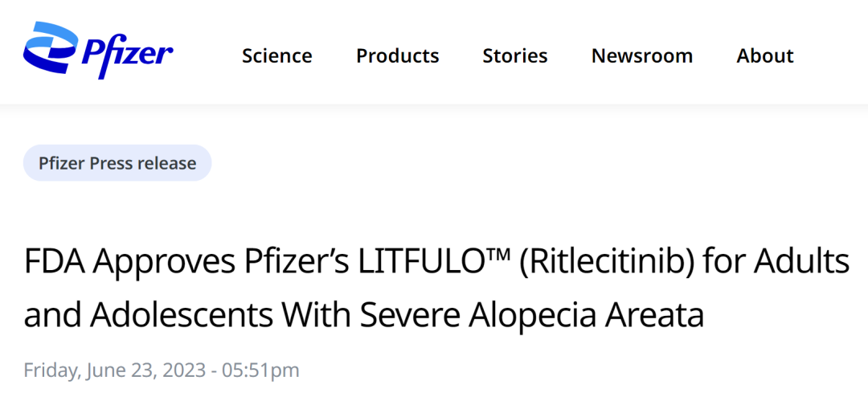Viewport: 868px width, 393px height.
Task: Open the Newsroom navigation link
Action: [x=642, y=56]
